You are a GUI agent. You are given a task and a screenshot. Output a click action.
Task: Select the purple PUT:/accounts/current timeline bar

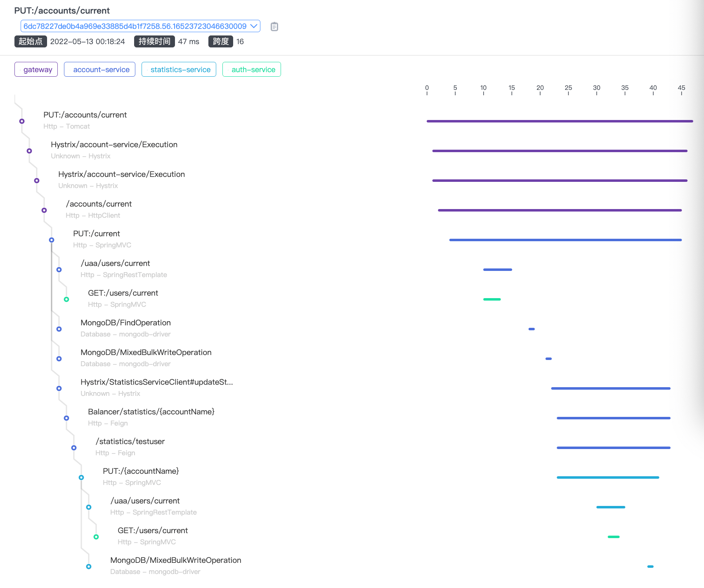[560, 121]
